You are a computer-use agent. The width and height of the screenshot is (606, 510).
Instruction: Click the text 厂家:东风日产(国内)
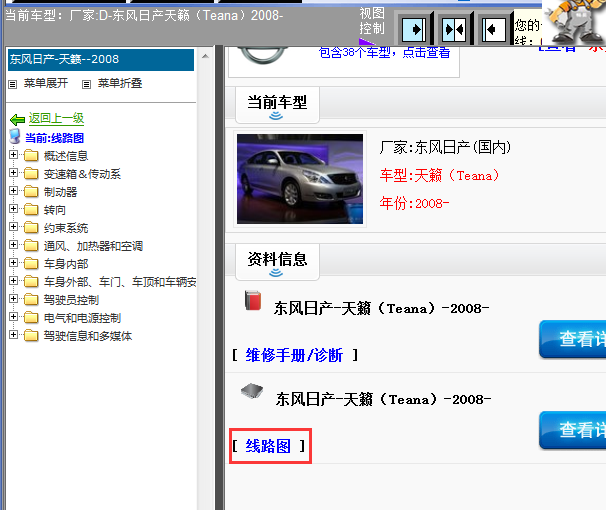(445, 147)
